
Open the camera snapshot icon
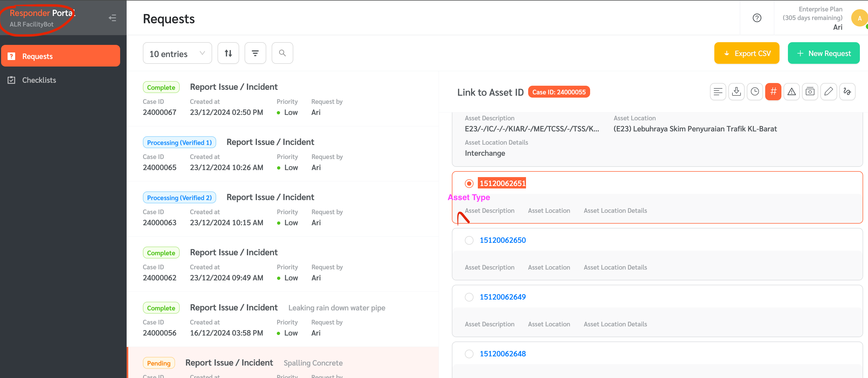tap(810, 92)
